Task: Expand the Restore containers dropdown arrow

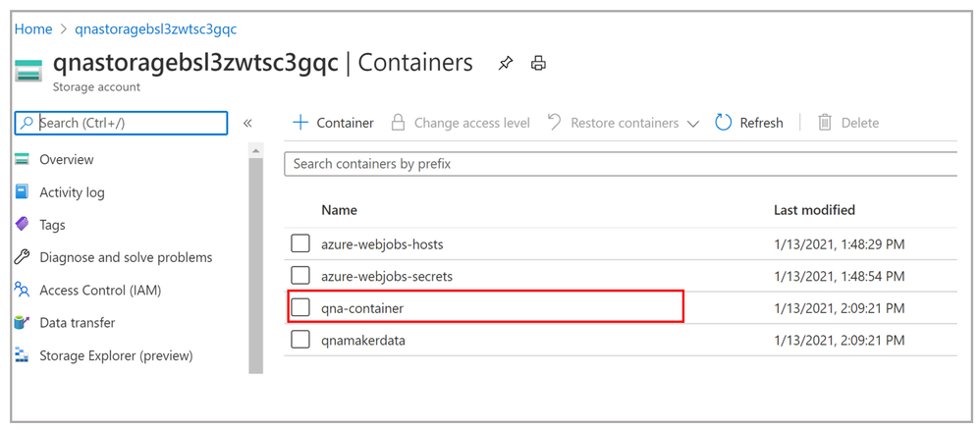Action: click(693, 124)
